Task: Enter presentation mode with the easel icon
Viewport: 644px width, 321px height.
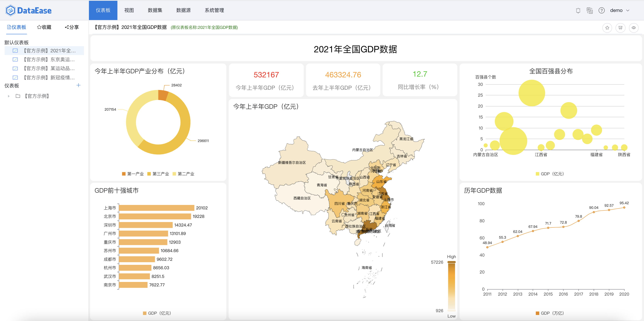Action: point(620,28)
